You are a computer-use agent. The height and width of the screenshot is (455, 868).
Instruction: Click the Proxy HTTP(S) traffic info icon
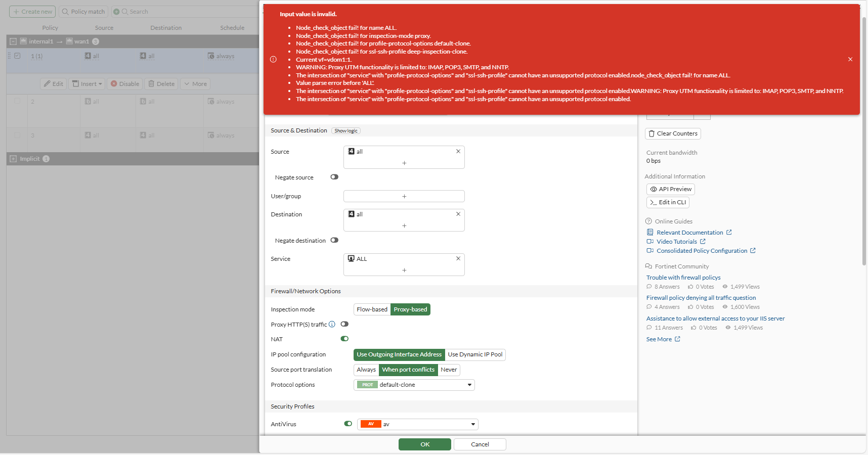pyautogui.click(x=332, y=325)
